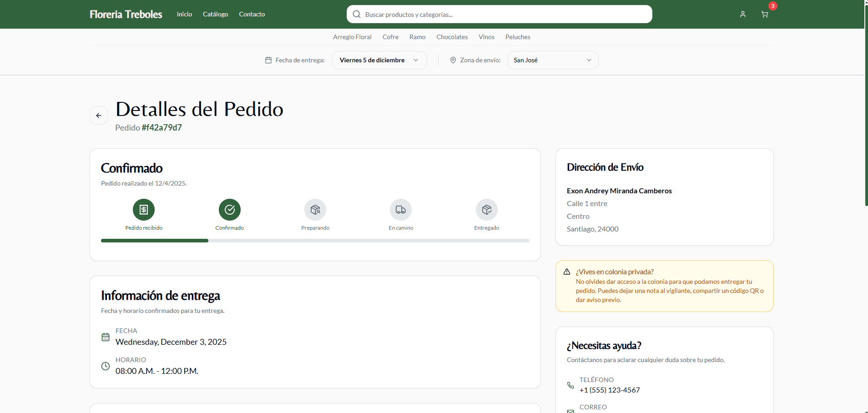Viewport: 868px width, 413px height.
Task: Click the phone number +1 (555) 123-4567
Action: coord(610,390)
